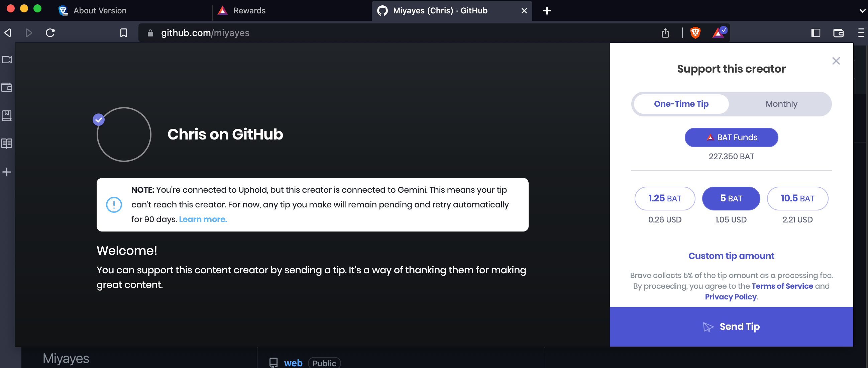868x368 pixels.
Task: Open the Brave Rewards BAT icon
Action: [719, 33]
